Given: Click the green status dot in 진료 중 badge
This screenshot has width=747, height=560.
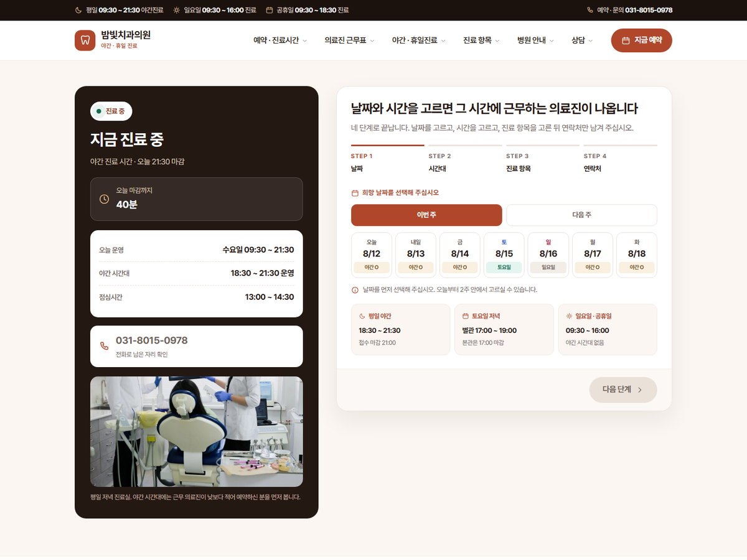Looking at the screenshot, I should tap(99, 111).
